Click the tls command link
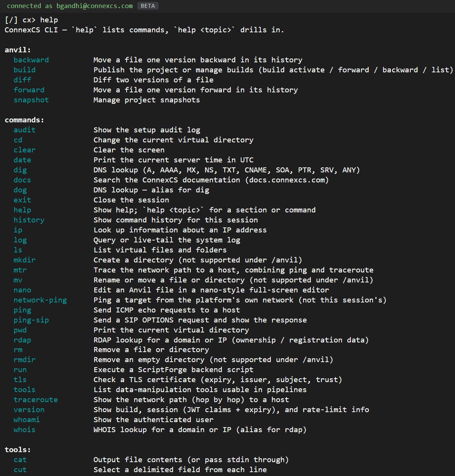 tap(20, 379)
